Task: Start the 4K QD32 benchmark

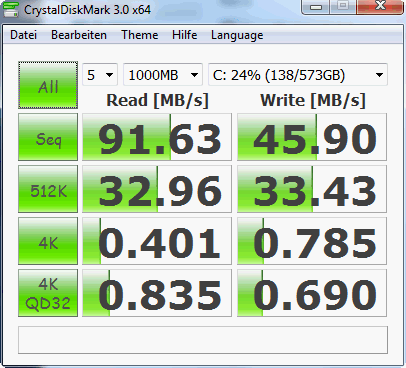Action: pyautogui.click(x=48, y=293)
